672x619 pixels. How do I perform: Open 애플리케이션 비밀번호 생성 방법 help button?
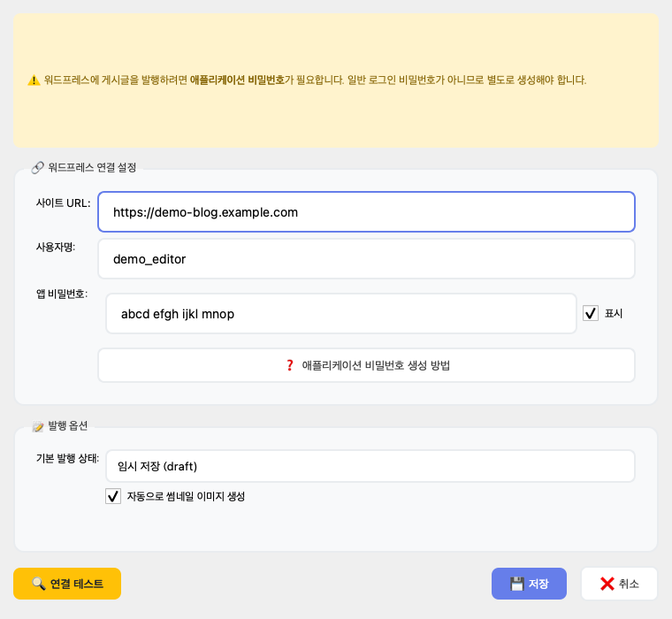pos(366,365)
